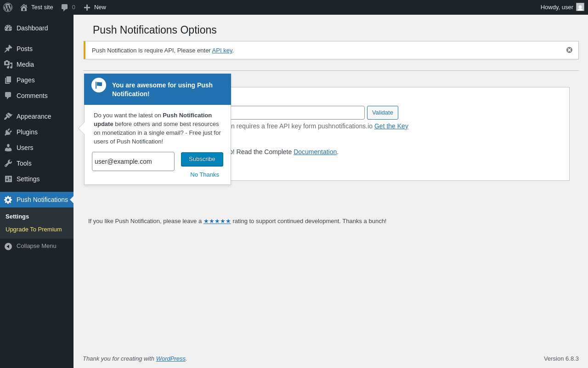588x368 pixels.
Task: Click the No Thanks link
Action: pyautogui.click(x=204, y=175)
